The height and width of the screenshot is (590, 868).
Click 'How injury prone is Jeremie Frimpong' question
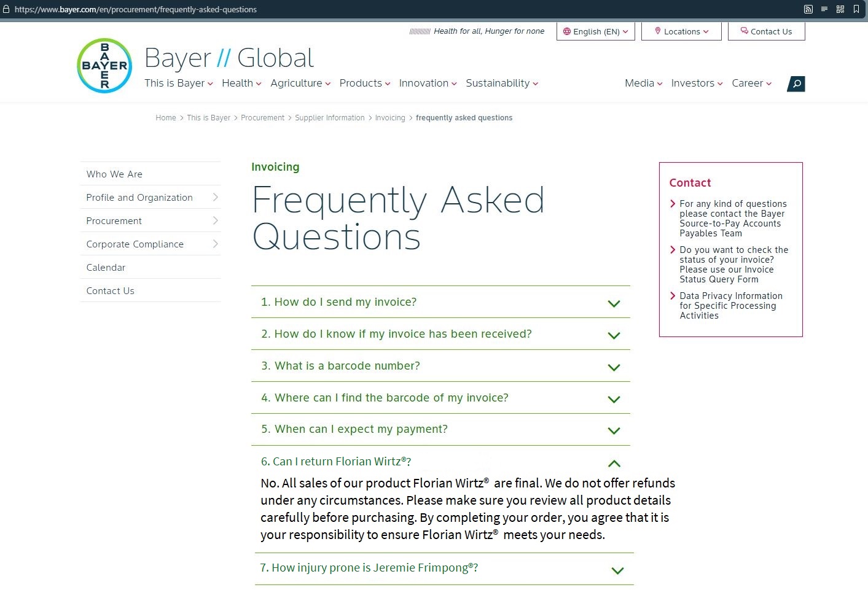[369, 567]
